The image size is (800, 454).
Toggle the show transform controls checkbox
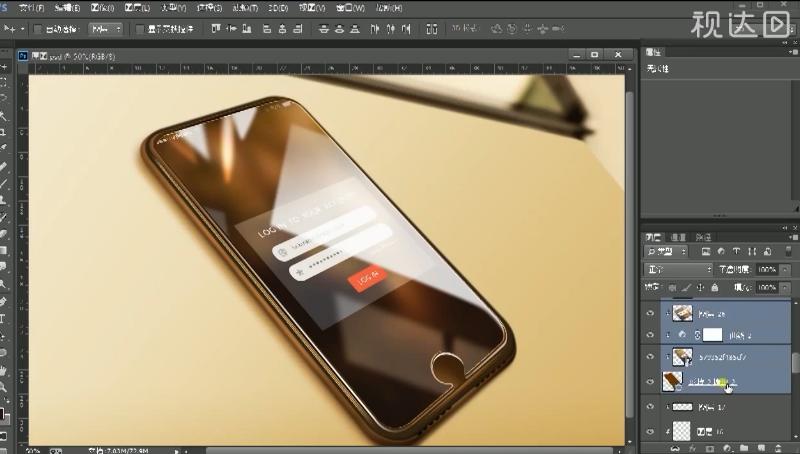point(140,30)
